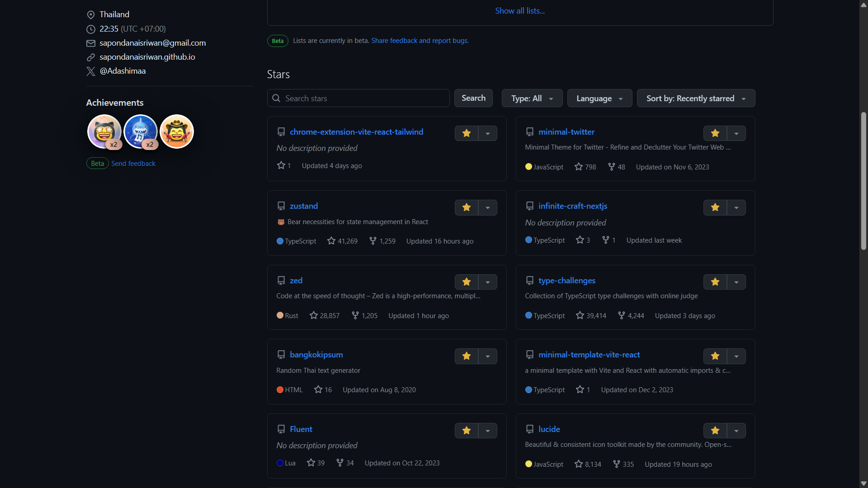The image size is (868, 488).
Task: Unstar the chrome-extension-vite-react-tailwind repository
Action: 467,133
